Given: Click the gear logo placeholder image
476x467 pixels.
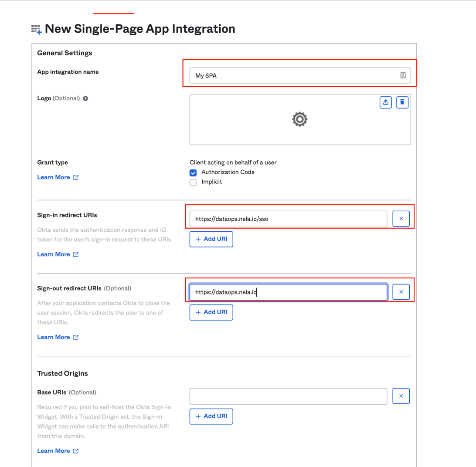Looking at the screenshot, I should pos(300,119).
